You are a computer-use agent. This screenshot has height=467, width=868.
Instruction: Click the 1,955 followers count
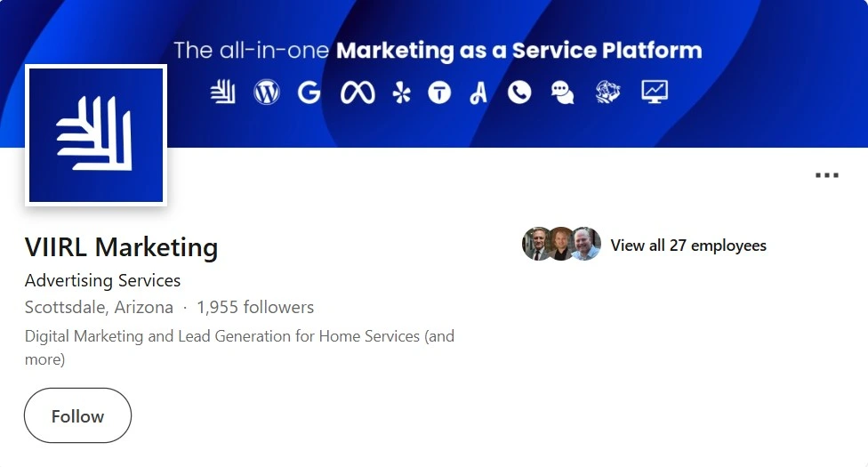pyautogui.click(x=255, y=307)
